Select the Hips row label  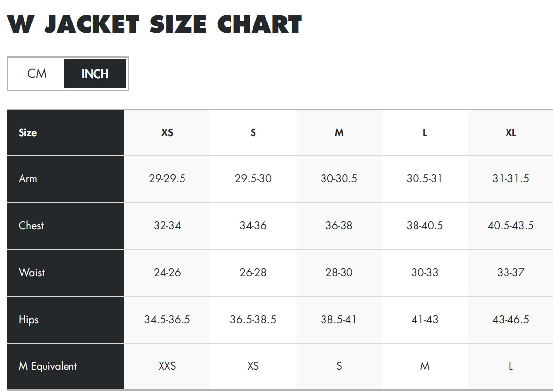point(28,320)
